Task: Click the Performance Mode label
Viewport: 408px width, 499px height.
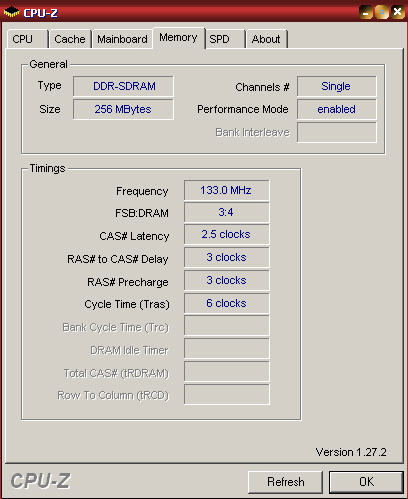Action: 243,109
